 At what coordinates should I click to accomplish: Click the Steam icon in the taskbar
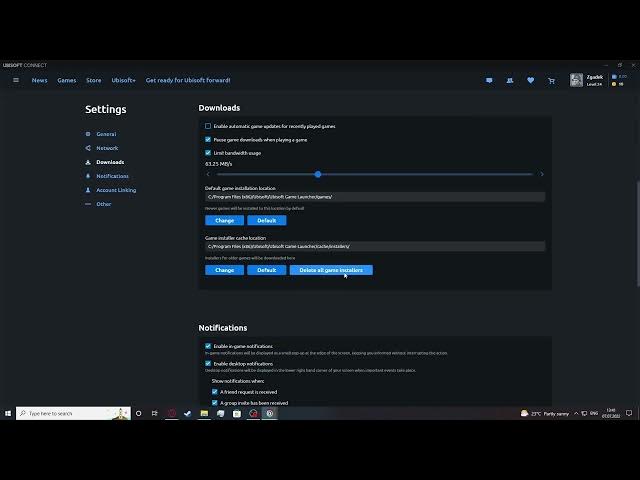[187, 413]
